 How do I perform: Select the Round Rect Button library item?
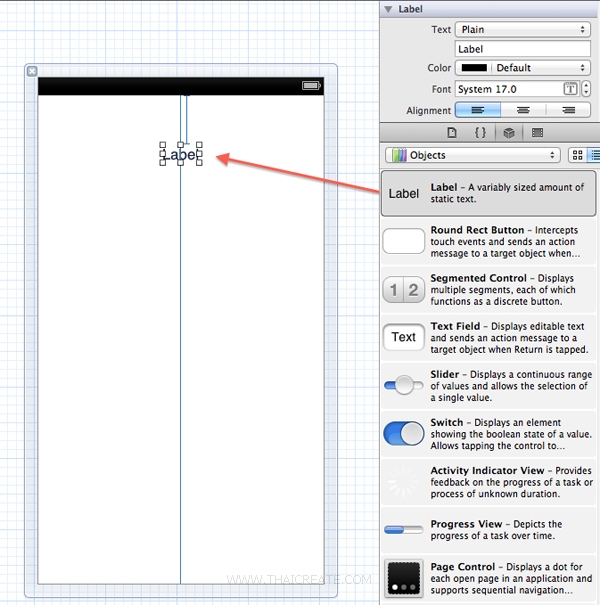tap(488, 242)
